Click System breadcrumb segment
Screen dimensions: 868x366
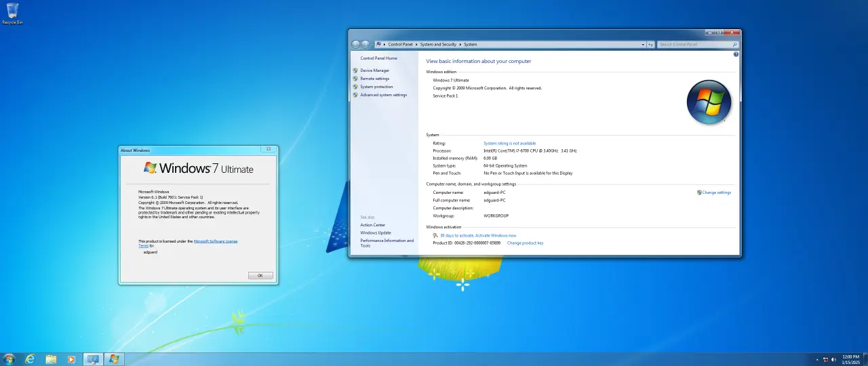471,44
